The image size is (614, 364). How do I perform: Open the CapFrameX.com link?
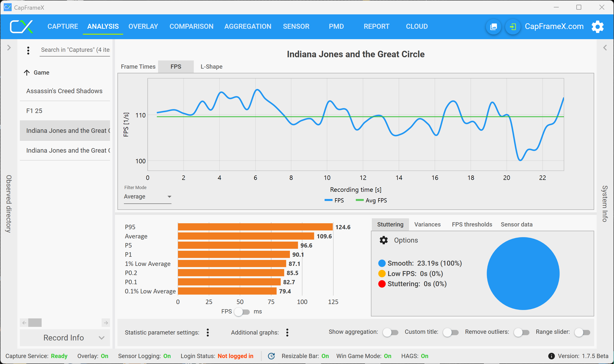(x=554, y=27)
